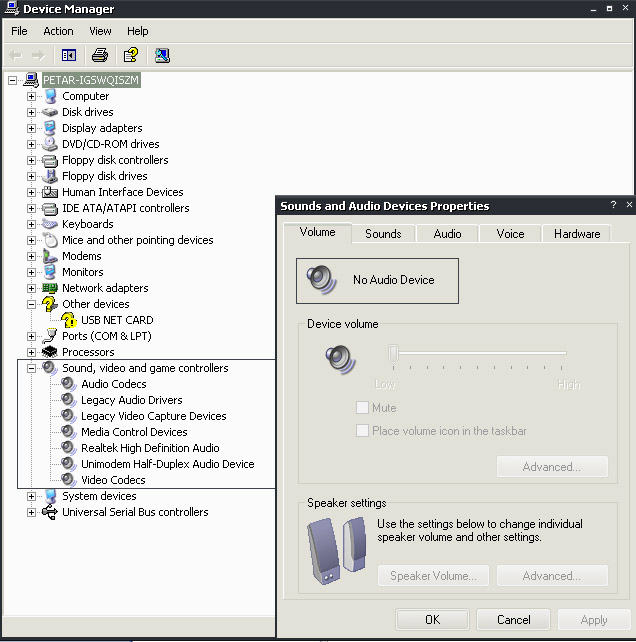636x642 pixels.
Task: Expand the Disk drives node
Action: click(x=31, y=112)
